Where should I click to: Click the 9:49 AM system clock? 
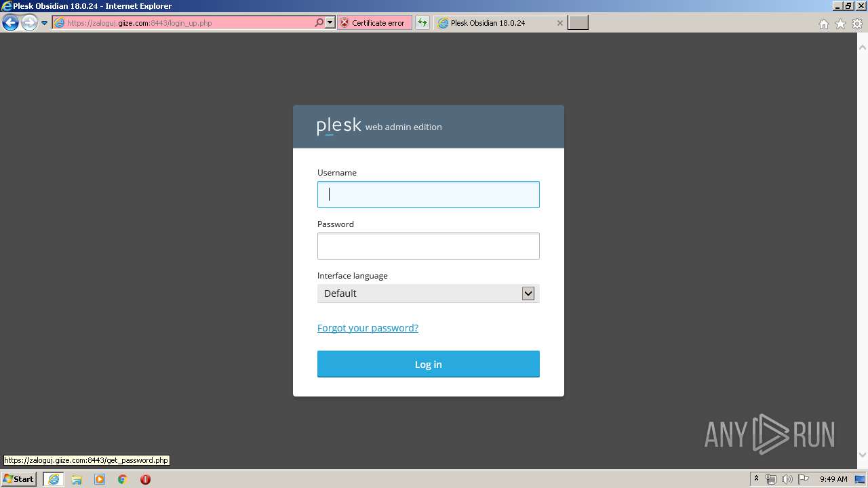833,479
